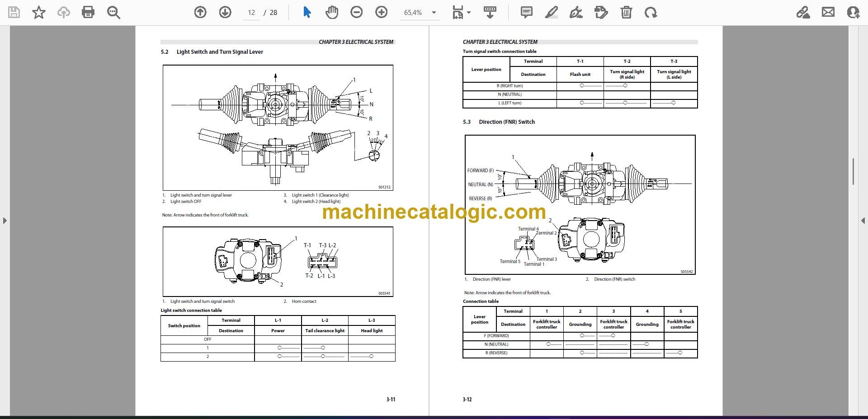Click 'Light switch OFF' legend text
This screenshot has width=868, height=419.
click(186, 202)
